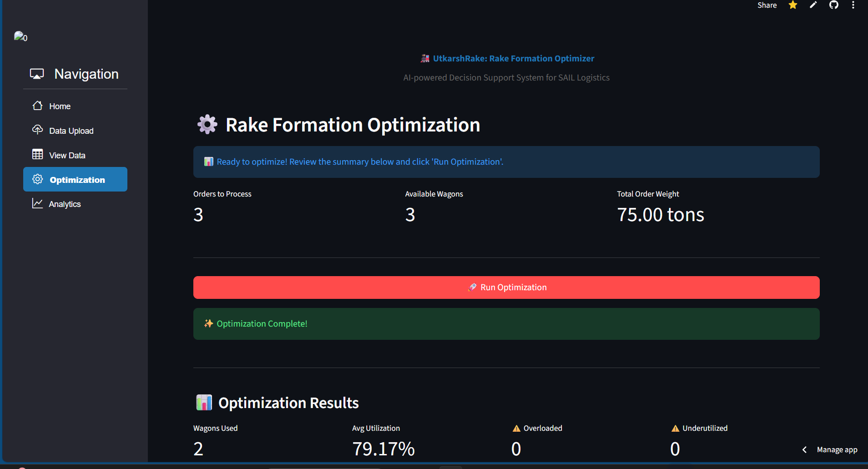Click the Data Upload cloud icon
The image size is (868, 469).
[38, 130]
